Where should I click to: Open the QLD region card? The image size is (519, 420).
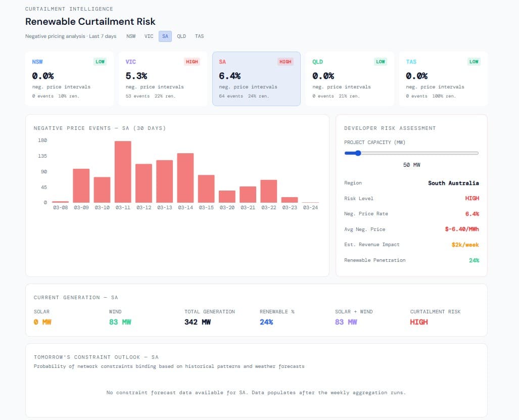point(349,78)
